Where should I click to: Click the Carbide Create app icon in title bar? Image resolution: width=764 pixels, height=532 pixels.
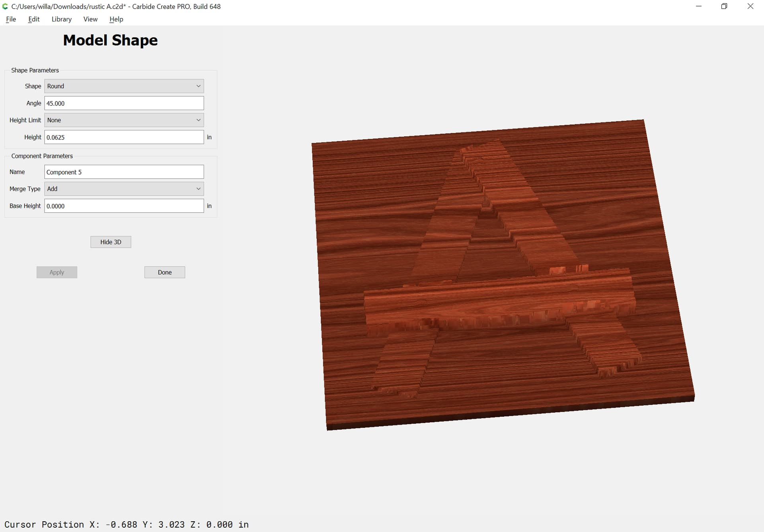[5, 6]
